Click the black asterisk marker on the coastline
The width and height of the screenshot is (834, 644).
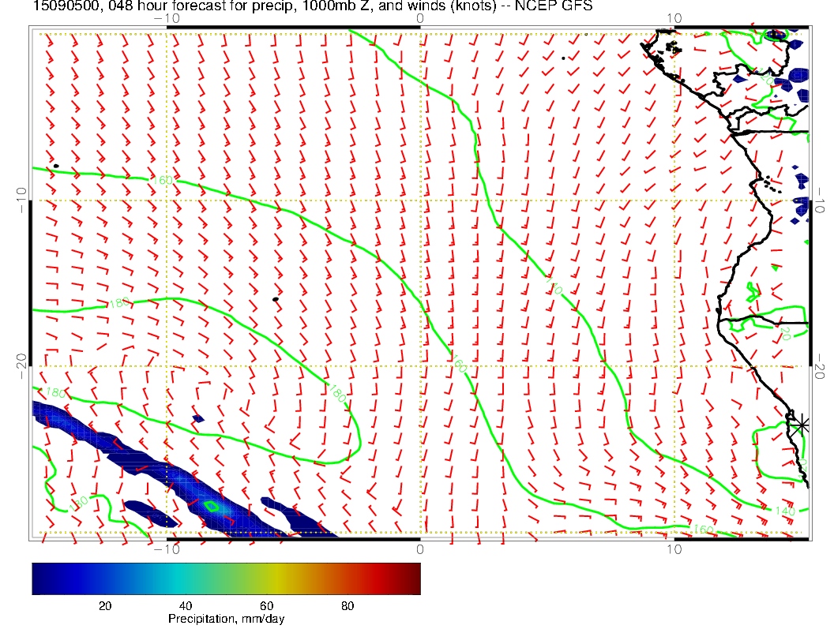tap(802, 425)
